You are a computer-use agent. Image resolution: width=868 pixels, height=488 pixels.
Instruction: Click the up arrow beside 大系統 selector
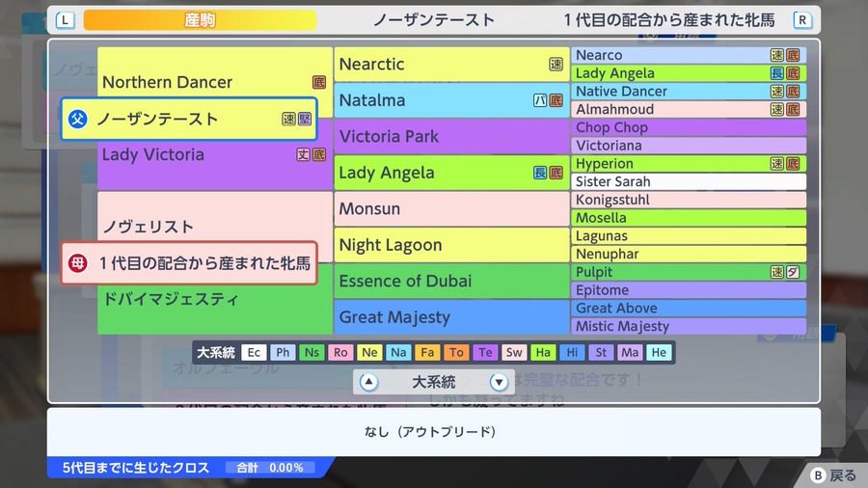click(x=368, y=382)
